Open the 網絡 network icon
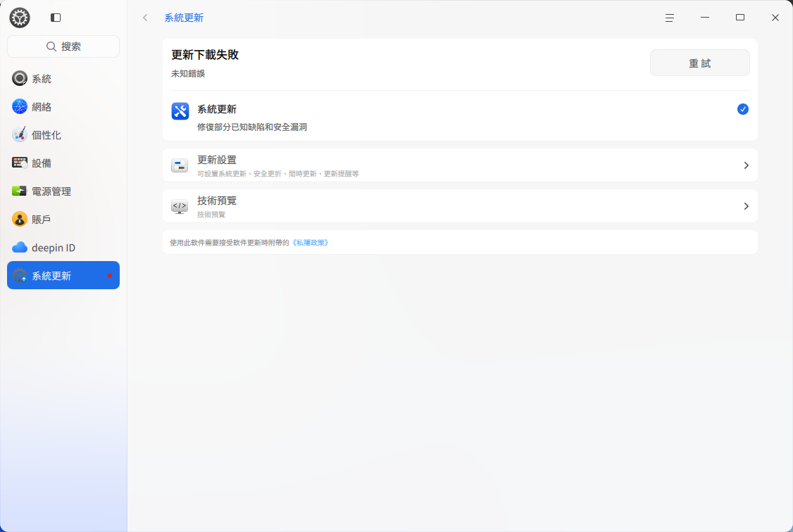The width and height of the screenshot is (793, 532). click(x=20, y=106)
